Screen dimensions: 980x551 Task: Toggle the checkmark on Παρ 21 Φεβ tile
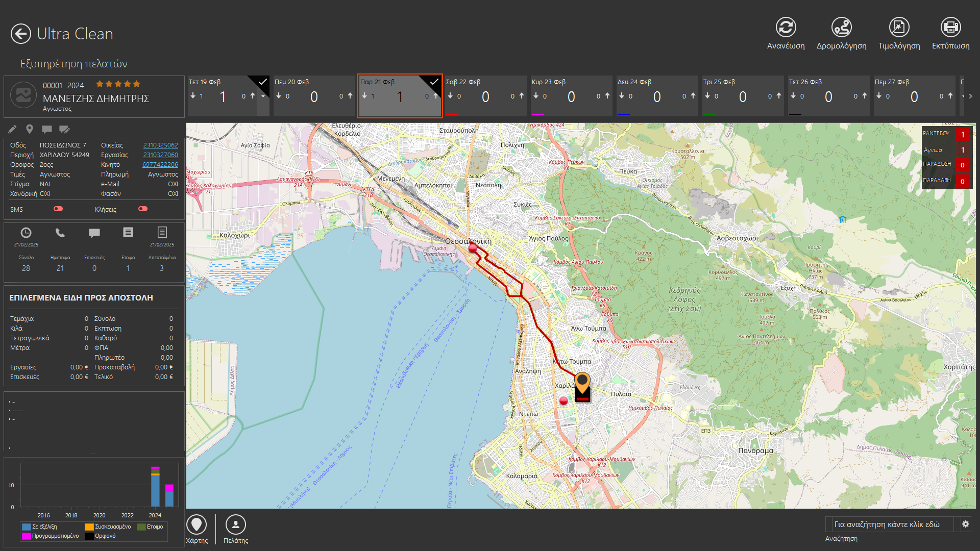[x=434, y=82]
